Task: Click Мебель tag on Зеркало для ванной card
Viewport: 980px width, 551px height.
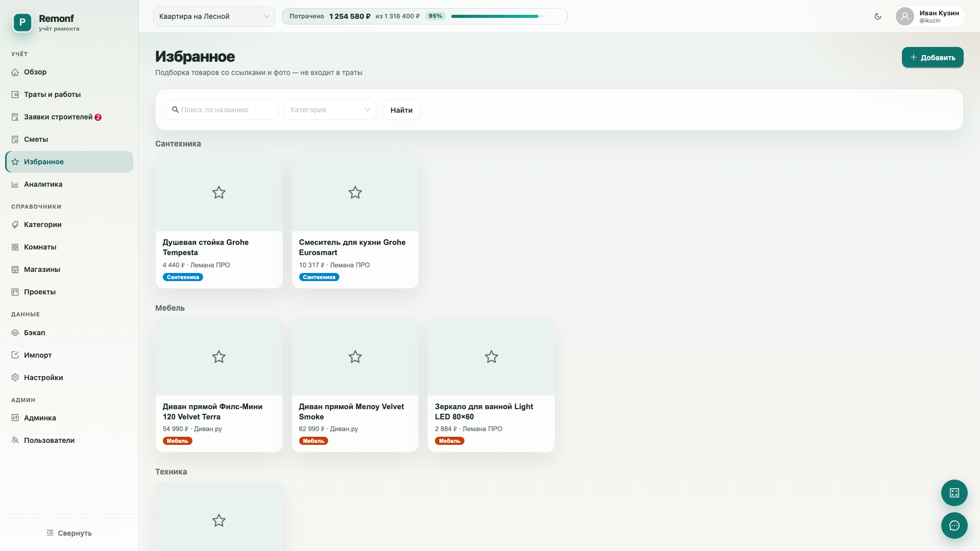Action: pos(450,441)
